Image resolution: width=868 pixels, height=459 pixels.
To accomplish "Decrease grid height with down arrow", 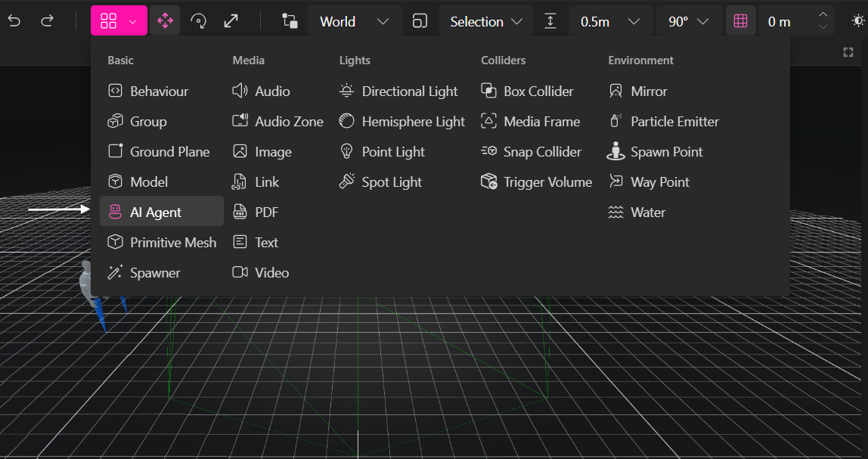I will click(x=823, y=27).
